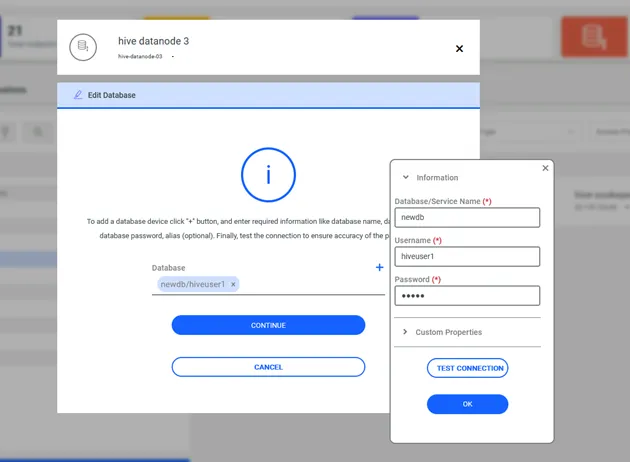Focus the Password input field

[467, 296]
